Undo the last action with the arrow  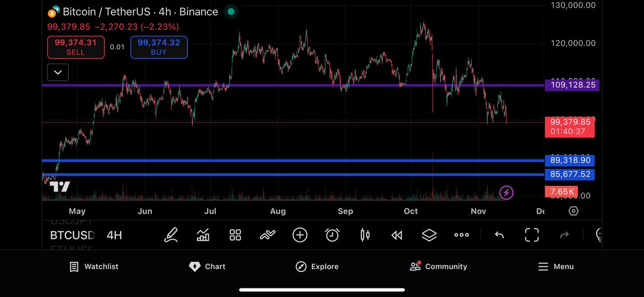click(x=499, y=235)
